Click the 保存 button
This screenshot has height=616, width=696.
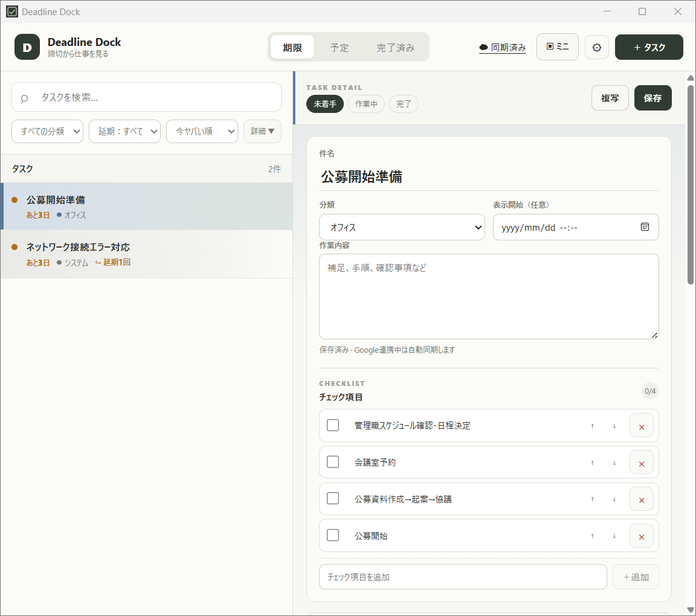(x=652, y=98)
